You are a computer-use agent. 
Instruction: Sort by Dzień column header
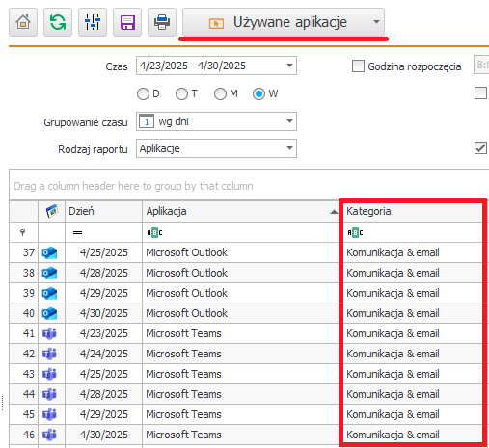[103, 211]
